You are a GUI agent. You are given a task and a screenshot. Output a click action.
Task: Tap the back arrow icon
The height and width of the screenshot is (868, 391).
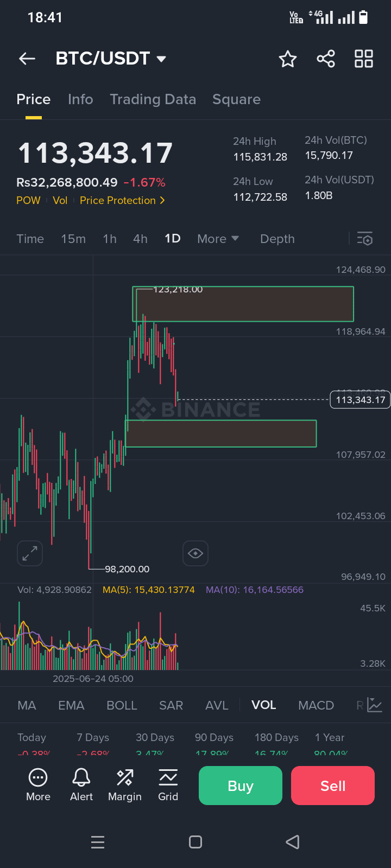[x=27, y=59]
